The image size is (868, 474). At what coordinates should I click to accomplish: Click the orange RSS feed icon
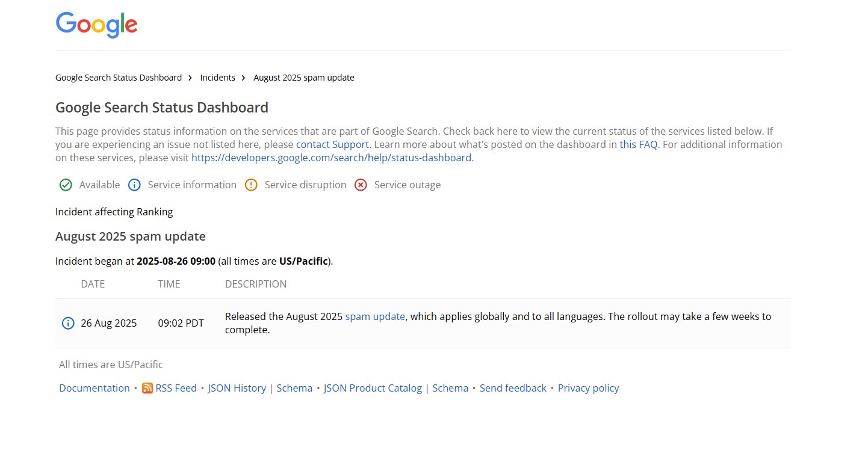pos(147,388)
